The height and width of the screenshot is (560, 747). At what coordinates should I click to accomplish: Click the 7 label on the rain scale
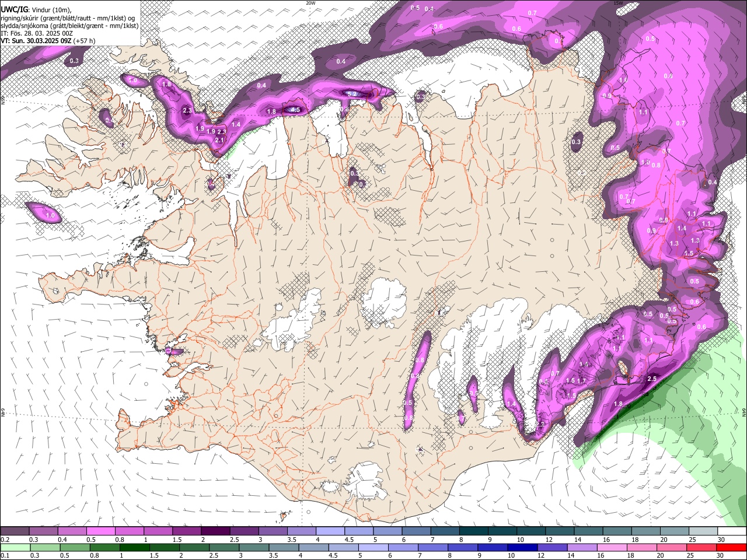coord(420,555)
